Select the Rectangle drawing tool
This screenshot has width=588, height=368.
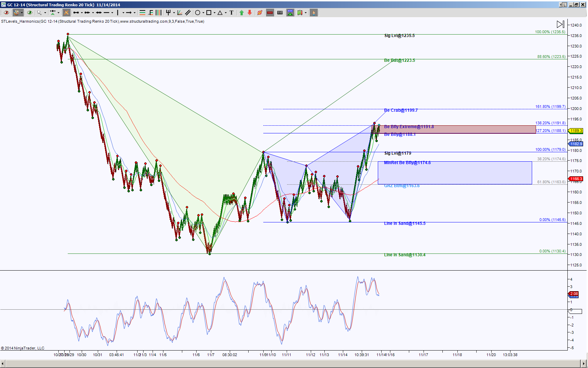point(209,13)
